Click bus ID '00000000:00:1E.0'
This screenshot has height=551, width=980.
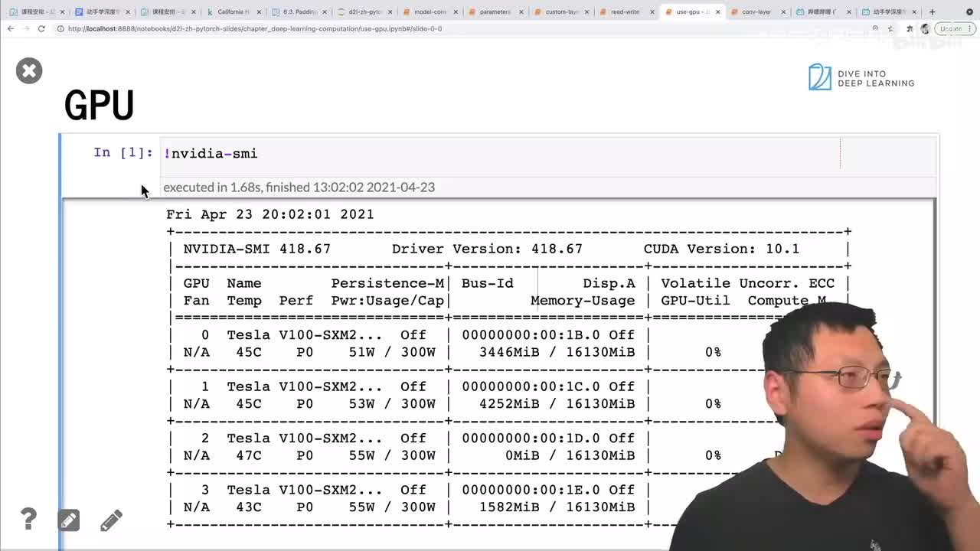point(531,489)
